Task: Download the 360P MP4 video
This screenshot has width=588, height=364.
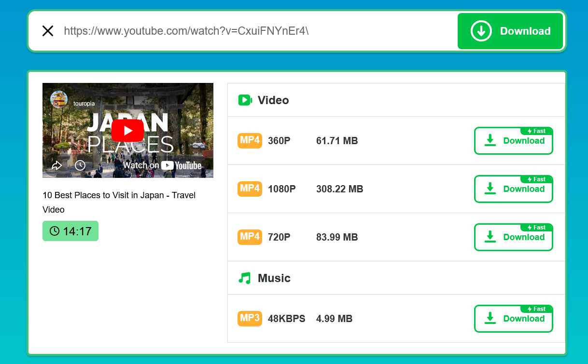Action: coord(514,141)
